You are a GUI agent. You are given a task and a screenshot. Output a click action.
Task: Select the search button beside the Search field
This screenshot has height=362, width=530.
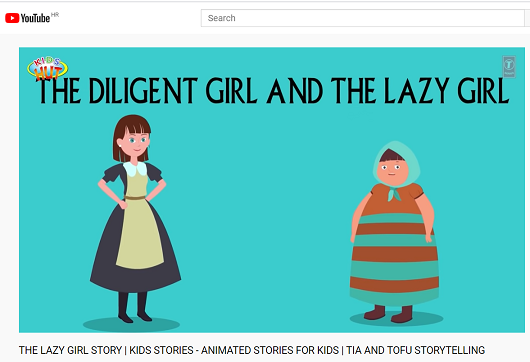tap(527, 18)
